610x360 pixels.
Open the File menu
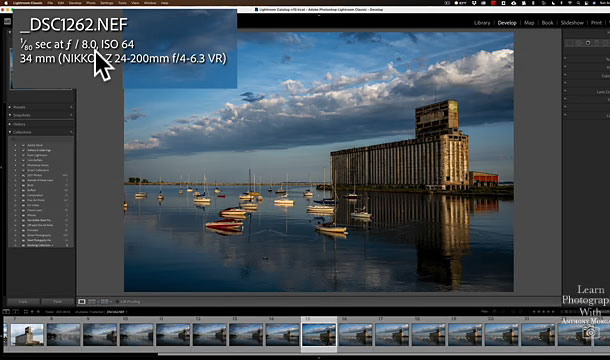[50, 3]
